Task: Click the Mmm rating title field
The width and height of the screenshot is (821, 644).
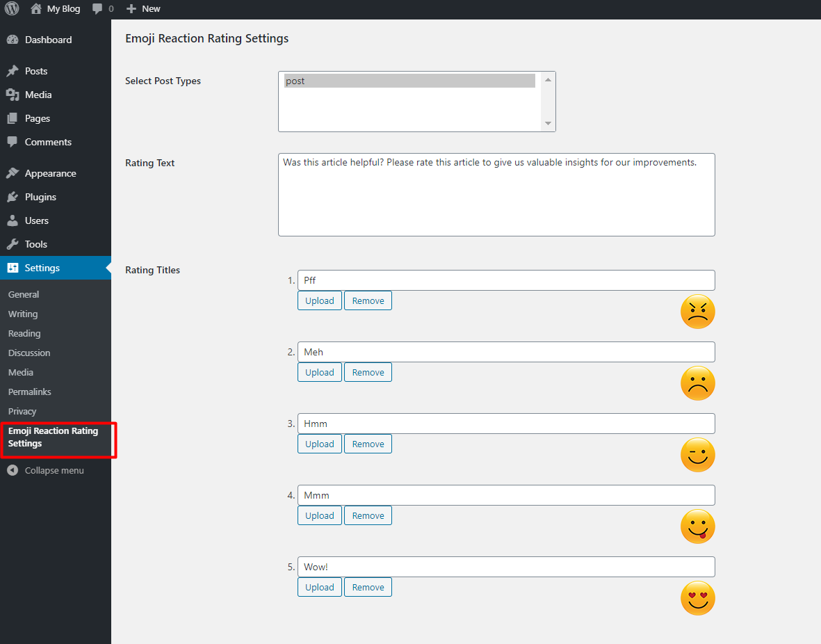Action: (506, 495)
